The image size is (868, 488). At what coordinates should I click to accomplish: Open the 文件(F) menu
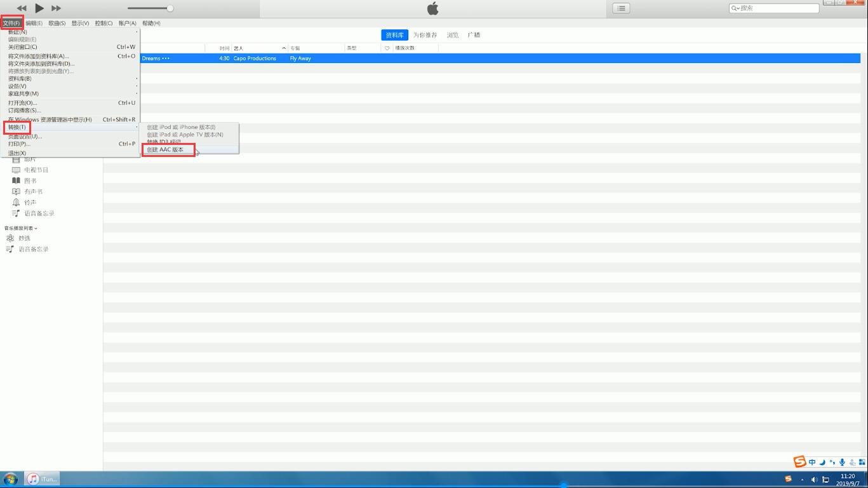(11, 23)
